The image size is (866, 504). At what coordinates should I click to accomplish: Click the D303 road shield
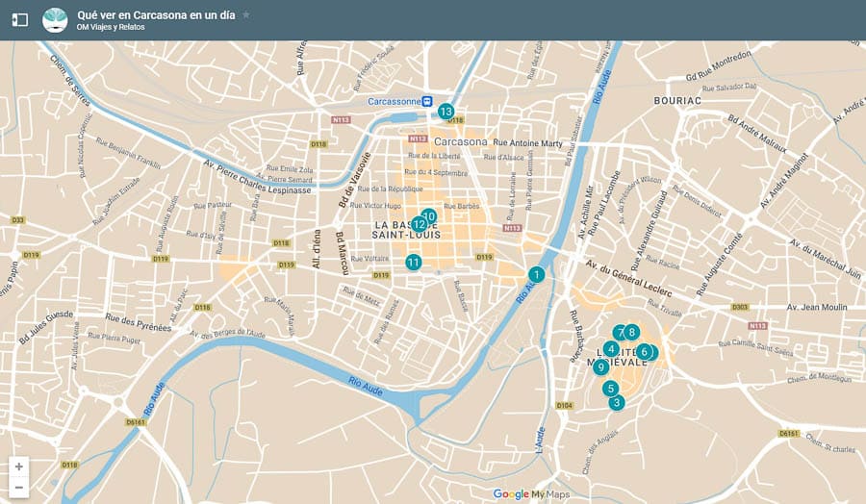(740, 307)
